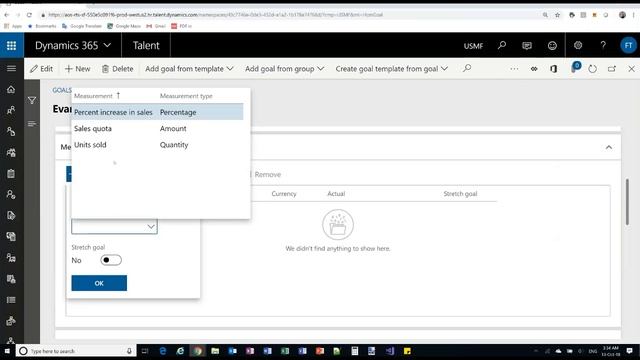Click the Amount measurement type cell
This screenshot has width=640, height=360.
[173, 129]
